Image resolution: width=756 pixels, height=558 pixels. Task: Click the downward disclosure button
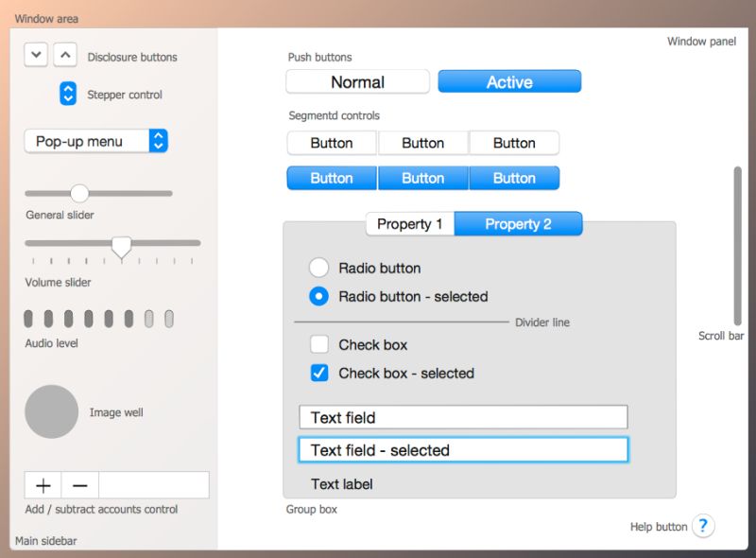pyautogui.click(x=35, y=54)
